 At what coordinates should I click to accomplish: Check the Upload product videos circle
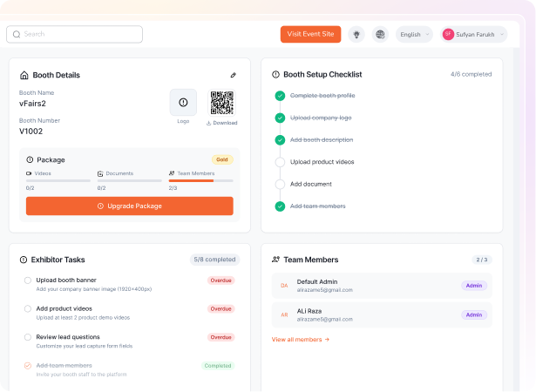[280, 162]
